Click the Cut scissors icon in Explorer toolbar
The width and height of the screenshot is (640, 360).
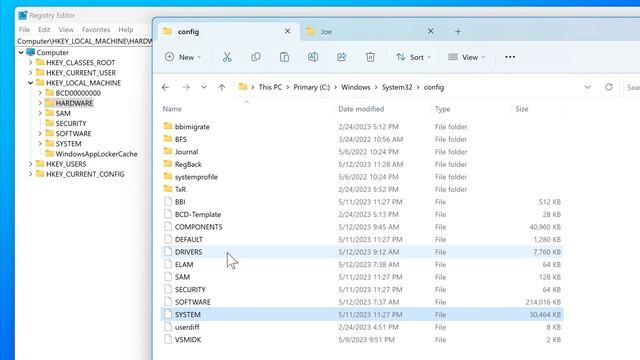(x=227, y=57)
